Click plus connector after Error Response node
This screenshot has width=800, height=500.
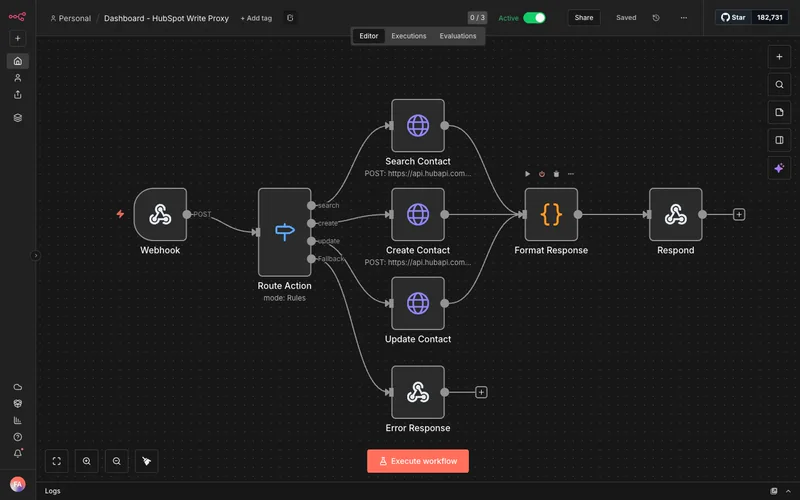pyautogui.click(x=481, y=392)
